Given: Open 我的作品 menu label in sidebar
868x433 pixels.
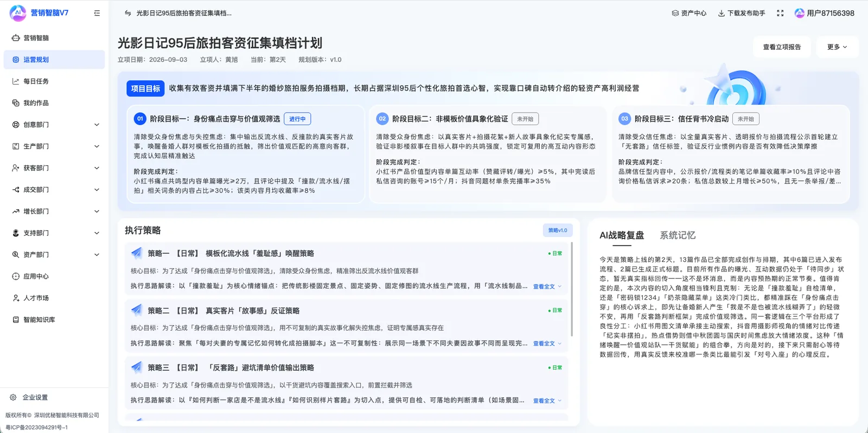Looking at the screenshot, I should pyautogui.click(x=36, y=103).
